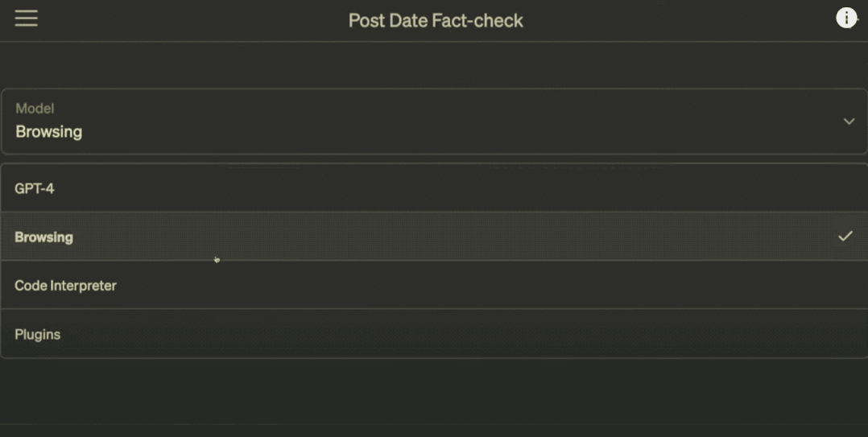Tap the three-line sidebar toggle
Viewport: 868px width, 437px height.
(26, 19)
